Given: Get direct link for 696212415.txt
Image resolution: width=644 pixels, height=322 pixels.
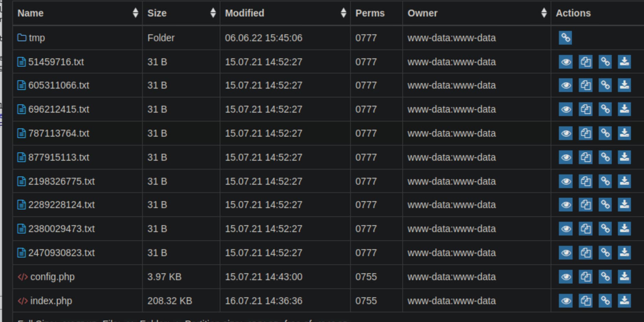Looking at the screenshot, I should (x=605, y=109).
